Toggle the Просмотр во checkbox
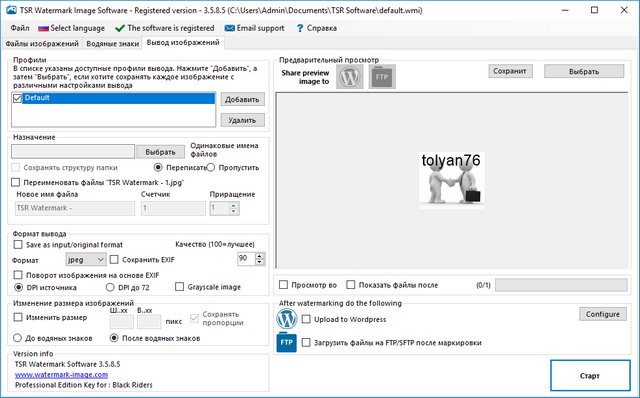The height and width of the screenshot is (398, 640). coord(283,285)
